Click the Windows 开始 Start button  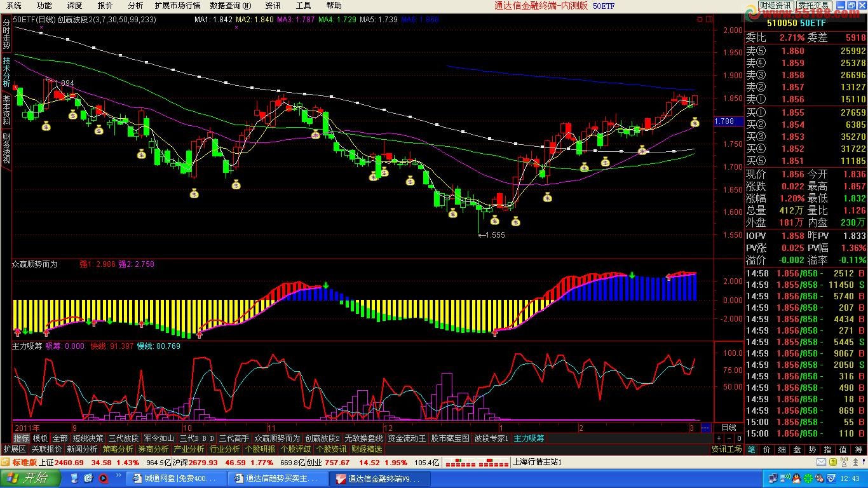tap(29, 478)
